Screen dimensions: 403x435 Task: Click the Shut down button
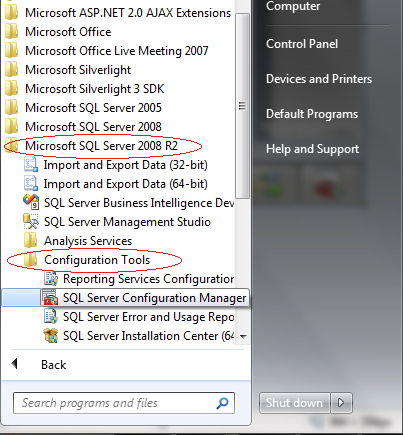coord(295,403)
